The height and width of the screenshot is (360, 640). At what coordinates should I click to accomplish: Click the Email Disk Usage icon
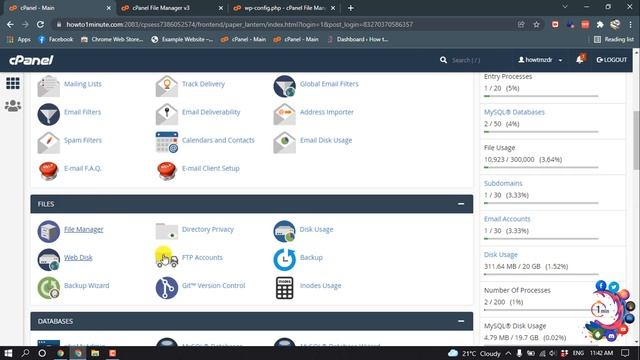click(284, 142)
